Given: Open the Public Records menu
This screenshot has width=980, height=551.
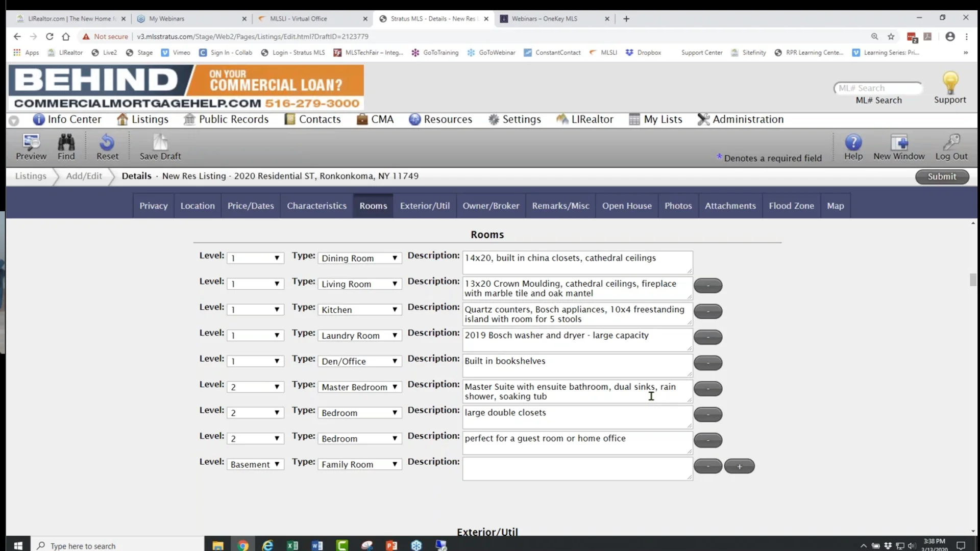Looking at the screenshot, I should pos(226,119).
